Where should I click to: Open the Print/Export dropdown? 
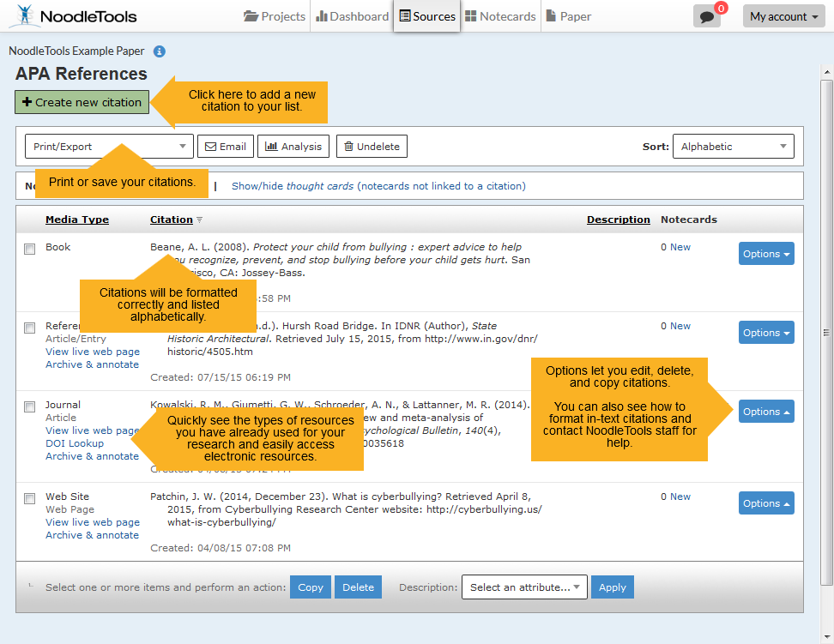pyautogui.click(x=109, y=147)
